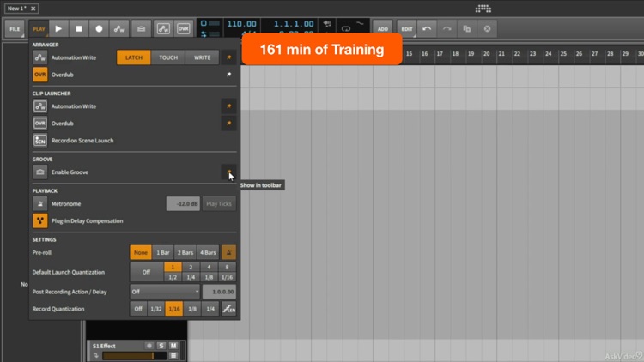
Task: Toggle the Enable Groove icon
Action: coord(39,172)
